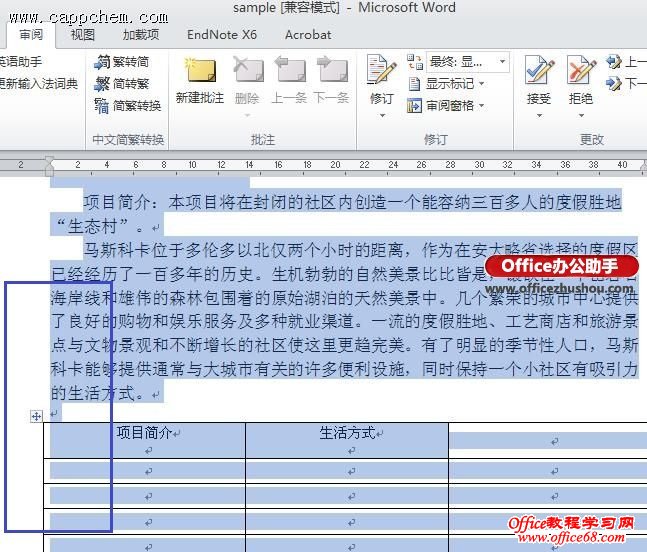647x552 pixels.
Task: Click the horizontal ruler at mark 20
Action: (335, 165)
